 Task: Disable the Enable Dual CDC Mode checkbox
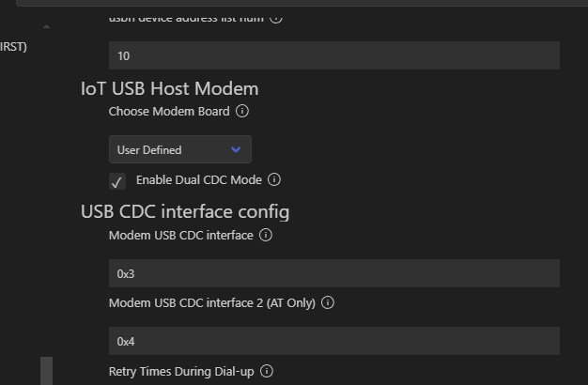117,181
